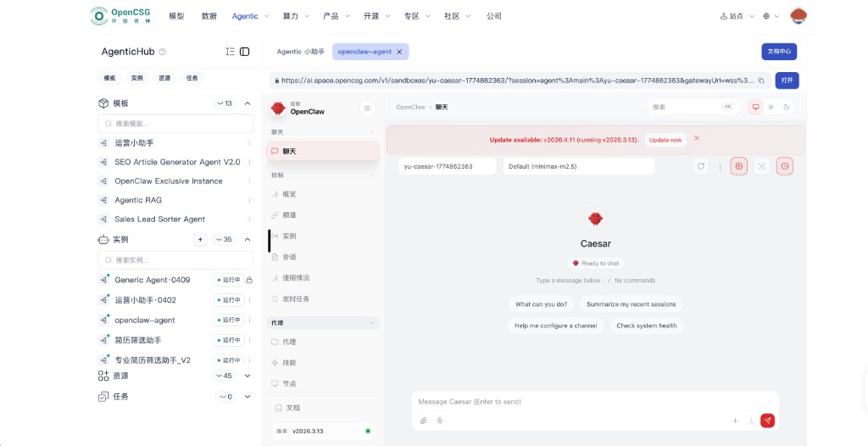Open the yu-caesar-1774862363 session selector
This screenshot has height=446, width=868.
point(448,166)
